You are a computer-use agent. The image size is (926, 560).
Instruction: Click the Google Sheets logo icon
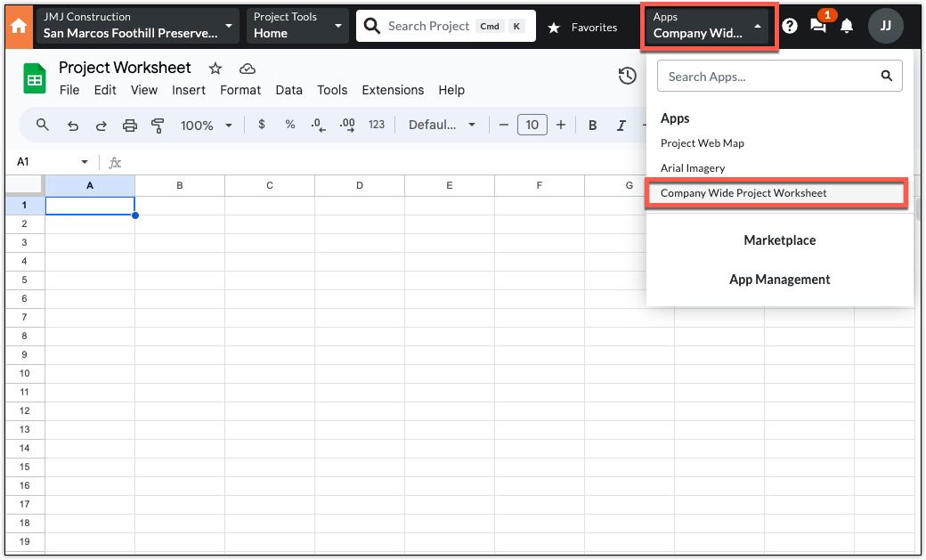35,78
